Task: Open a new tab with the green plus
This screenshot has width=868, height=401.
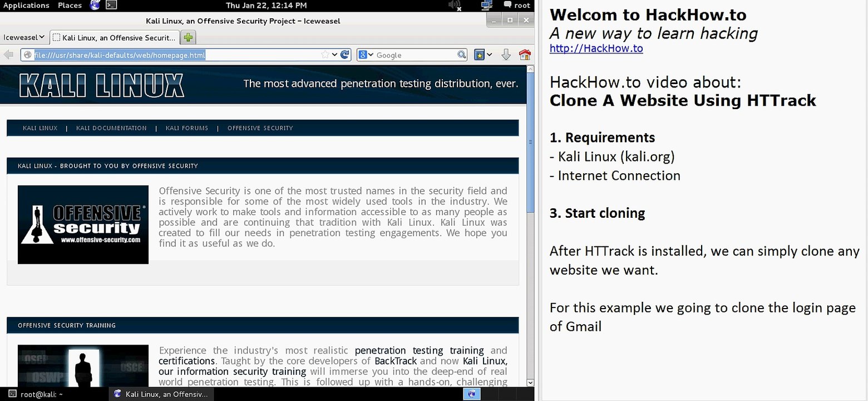Action: click(188, 37)
